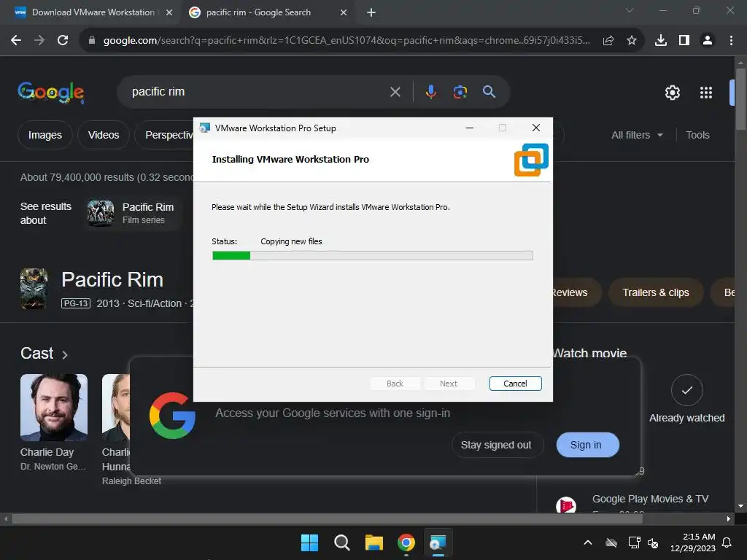Viewport: 747px width, 560px height.
Task: Start Google voice search microphone
Action: 431,92
